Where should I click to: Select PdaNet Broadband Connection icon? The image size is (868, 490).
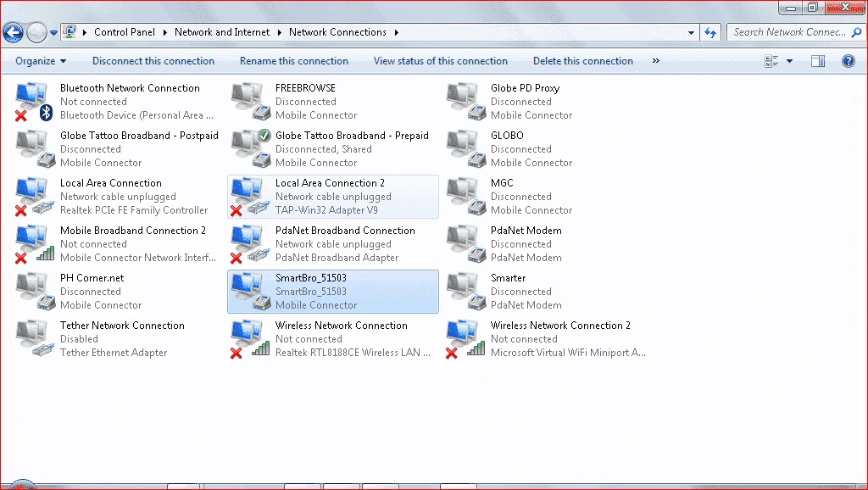[x=250, y=244]
